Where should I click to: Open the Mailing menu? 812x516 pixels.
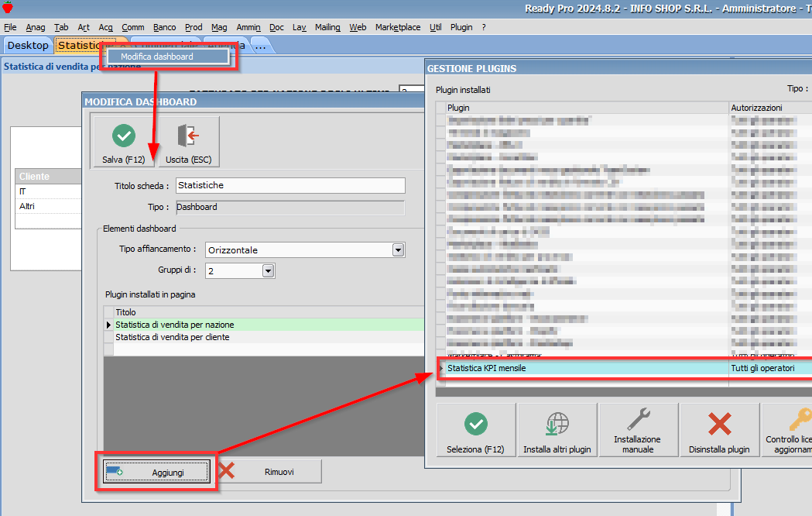pos(327,27)
